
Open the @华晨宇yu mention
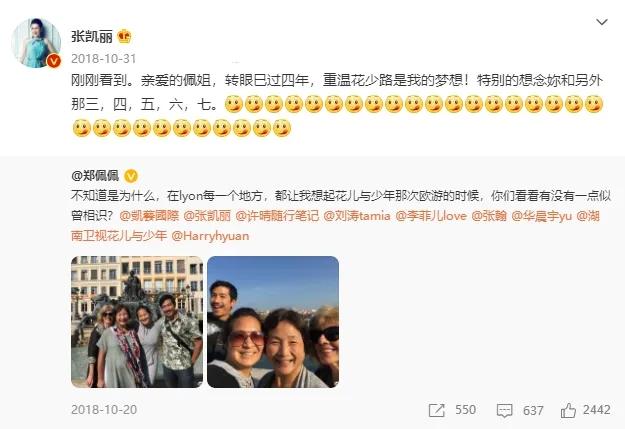[x=541, y=216]
